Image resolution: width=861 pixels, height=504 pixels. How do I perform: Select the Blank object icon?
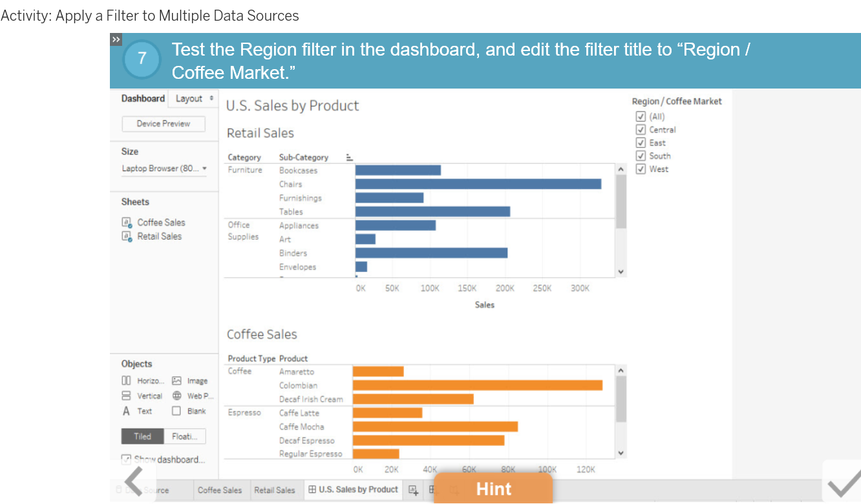point(176,411)
